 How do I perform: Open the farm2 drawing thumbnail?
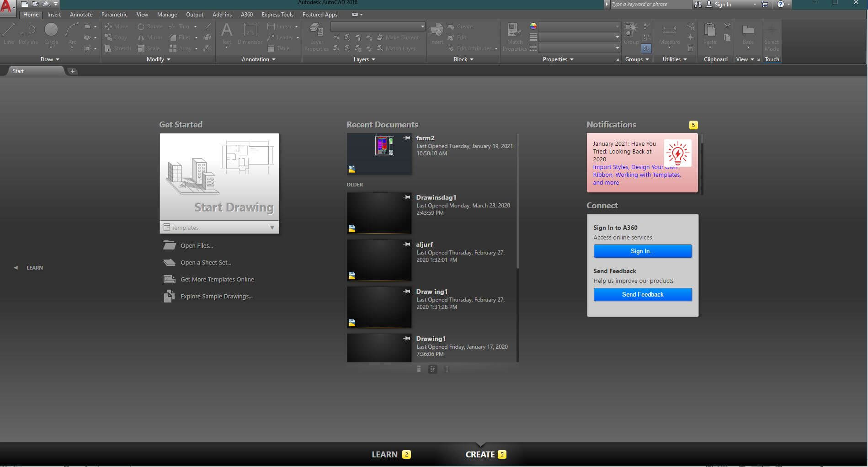(379, 154)
